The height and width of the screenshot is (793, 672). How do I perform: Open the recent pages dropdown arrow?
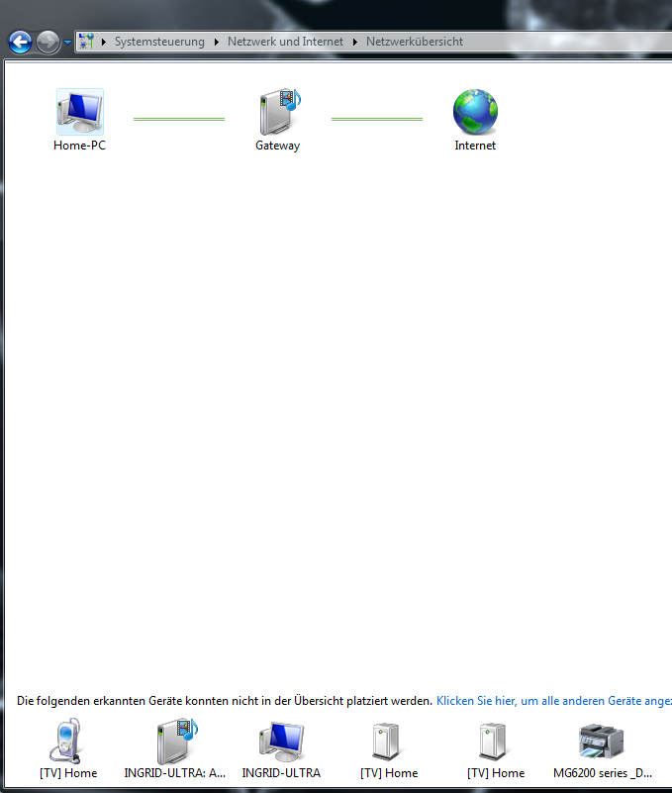point(67,43)
